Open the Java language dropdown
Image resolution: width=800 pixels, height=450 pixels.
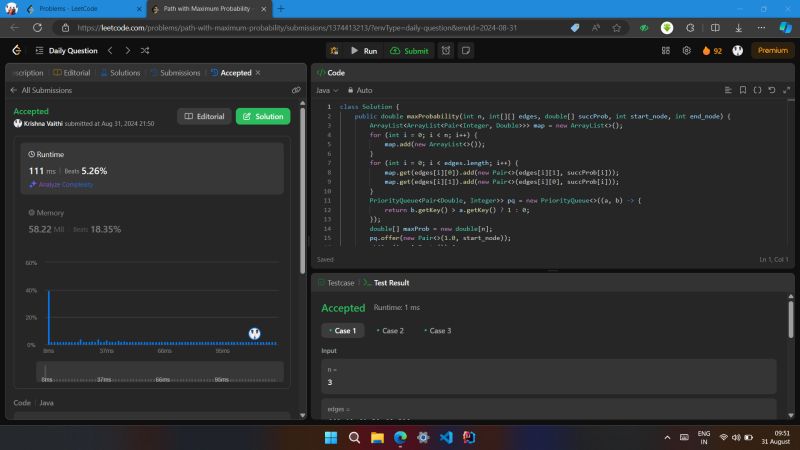click(326, 90)
